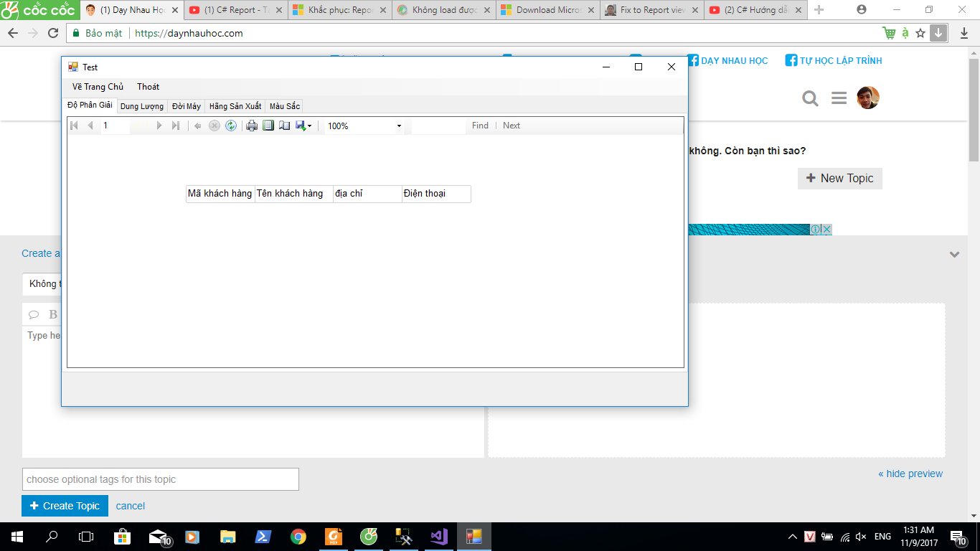The width and height of the screenshot is (980, 551).
Task: Click the report search text field
Action: coord(438,126)
